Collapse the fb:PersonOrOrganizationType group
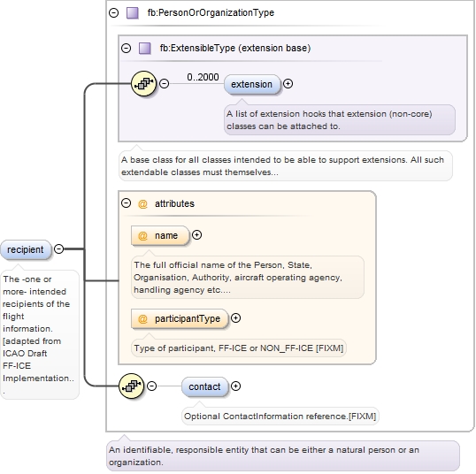 pyautogui.click(x=114, y=12)
